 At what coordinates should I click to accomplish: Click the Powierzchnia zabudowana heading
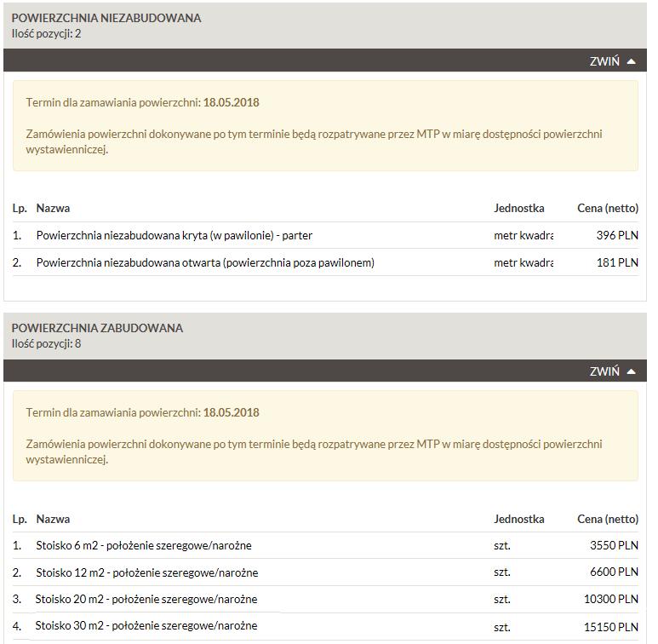(x=97, y=328)
